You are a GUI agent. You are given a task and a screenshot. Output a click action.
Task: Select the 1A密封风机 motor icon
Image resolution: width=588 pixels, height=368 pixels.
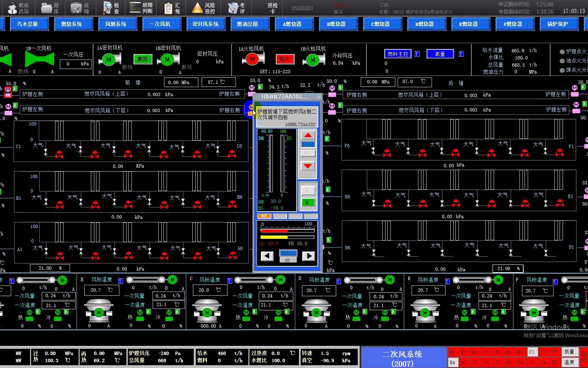(109, 60)
